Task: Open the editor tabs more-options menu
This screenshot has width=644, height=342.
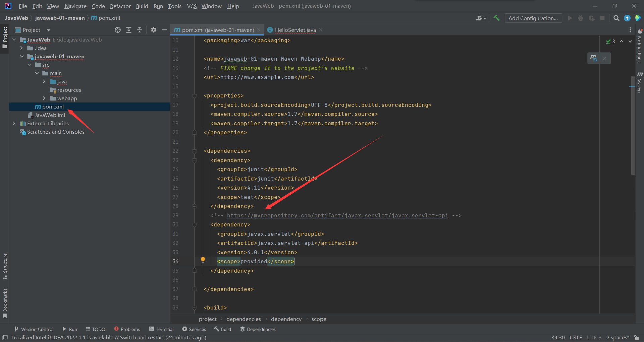Action: [630, 30]
